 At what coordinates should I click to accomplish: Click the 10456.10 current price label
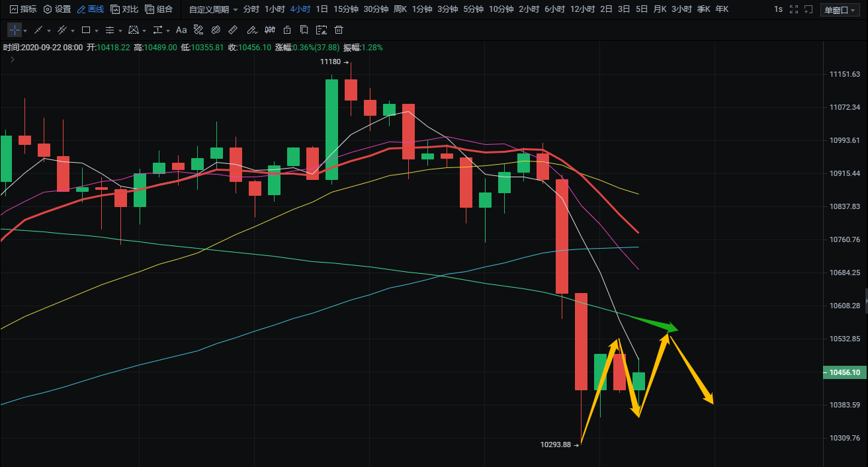[844, 372]
